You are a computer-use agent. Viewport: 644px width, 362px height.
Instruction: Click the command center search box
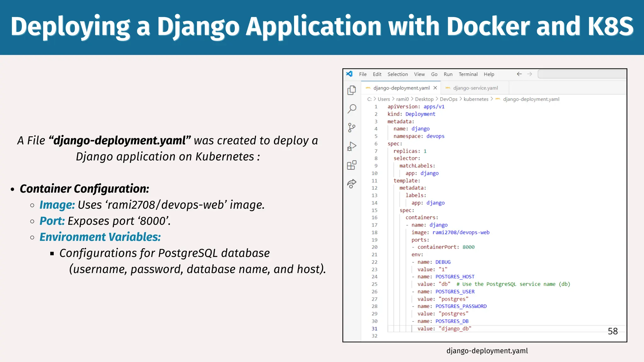click(x=582, y=74)
